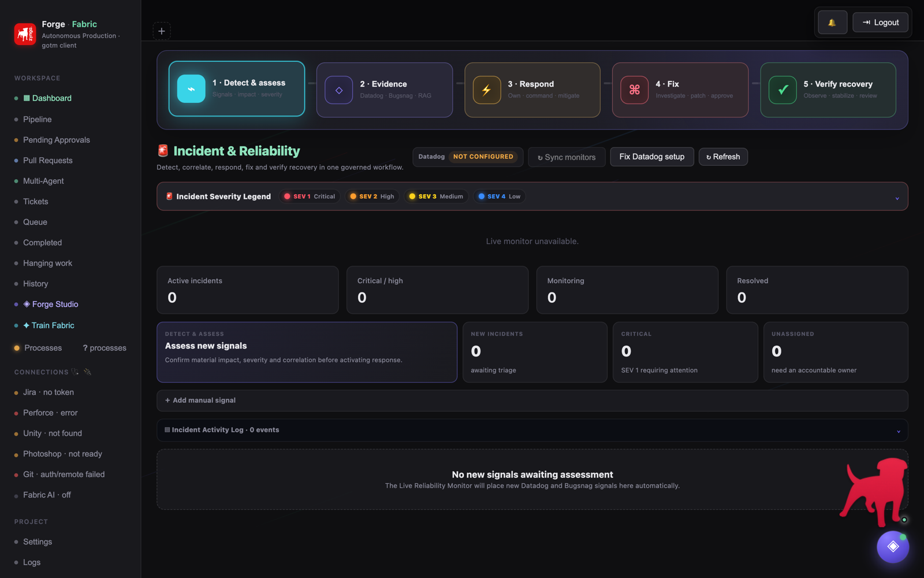Select the Fix step command icon

(635, 90)
